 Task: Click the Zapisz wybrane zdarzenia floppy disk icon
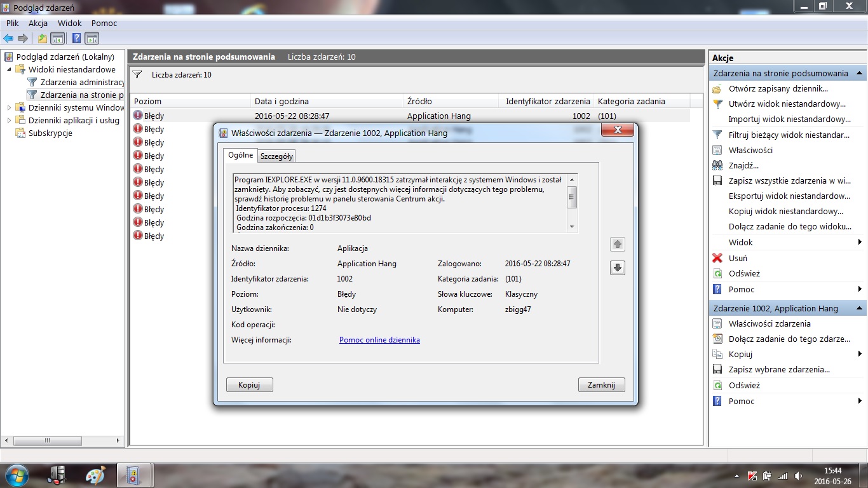717,370
